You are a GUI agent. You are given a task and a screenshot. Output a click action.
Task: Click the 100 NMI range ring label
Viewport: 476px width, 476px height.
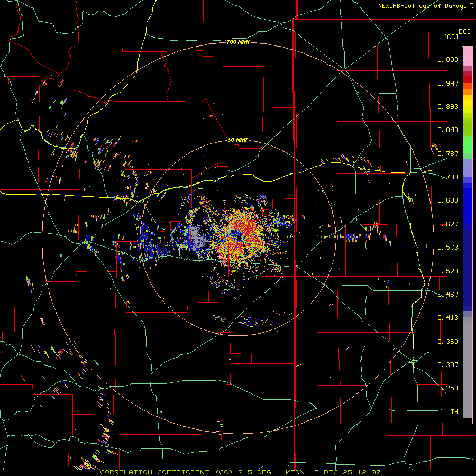click(238, 42)
